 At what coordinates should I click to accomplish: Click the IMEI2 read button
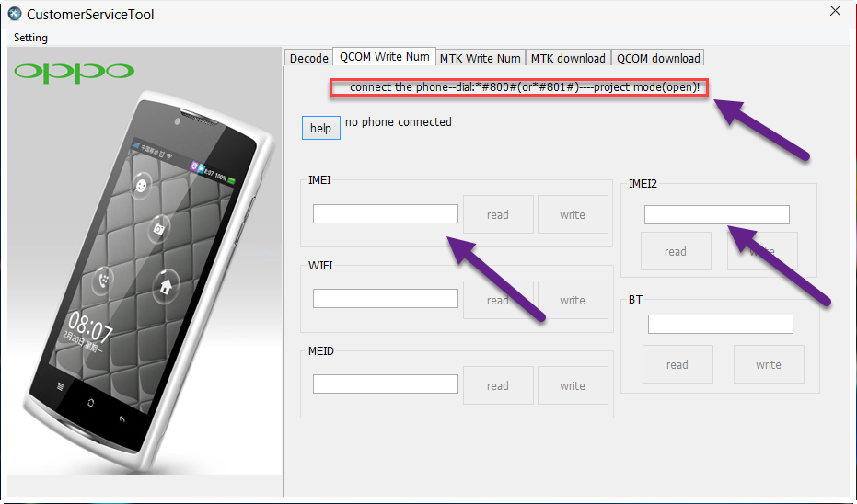(676, 251)
